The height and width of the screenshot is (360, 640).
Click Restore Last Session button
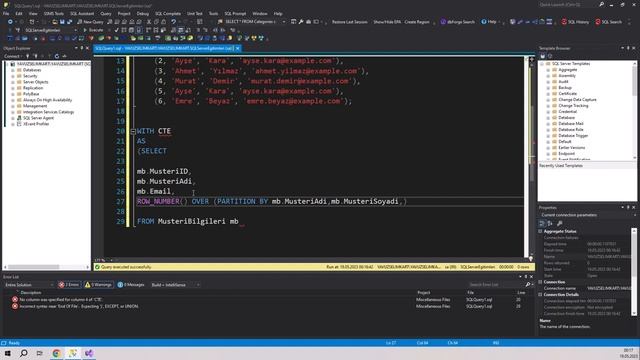click(x=349, y=22)
